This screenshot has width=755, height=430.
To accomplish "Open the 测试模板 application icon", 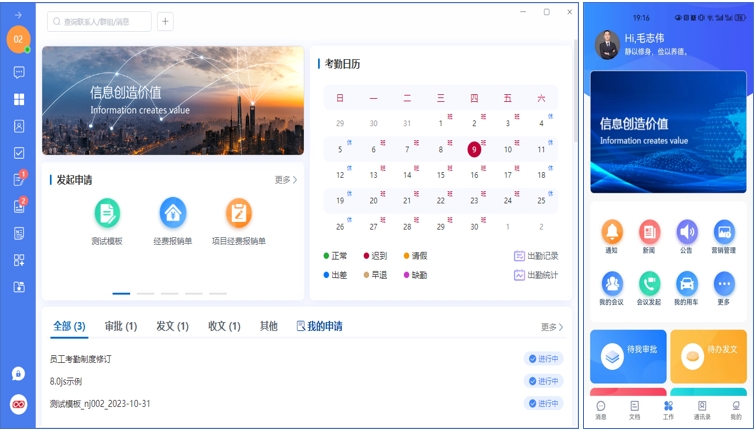I will coord(107,213).
